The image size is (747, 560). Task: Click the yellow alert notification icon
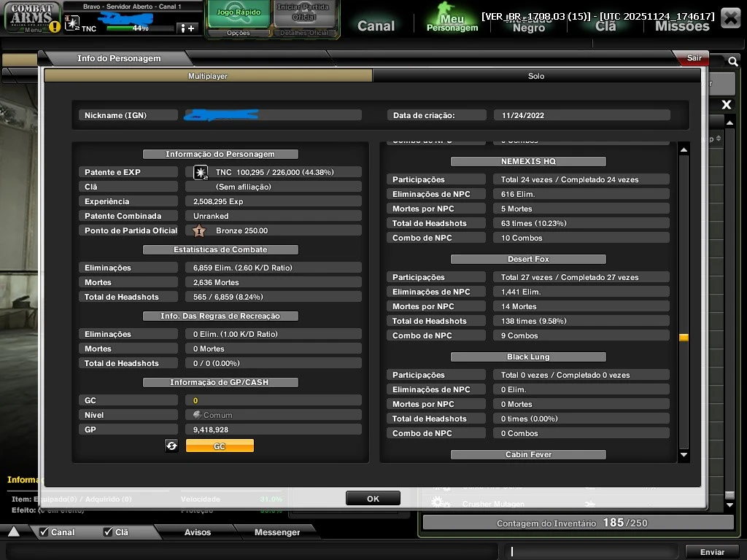(55, 28)
